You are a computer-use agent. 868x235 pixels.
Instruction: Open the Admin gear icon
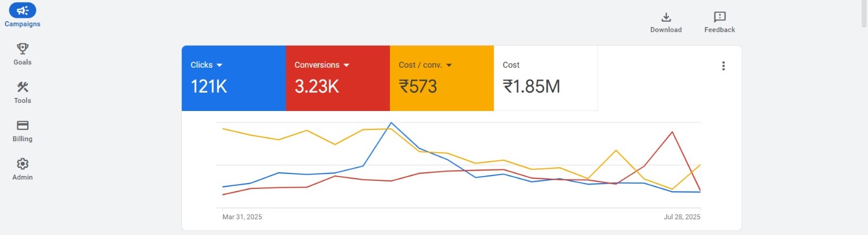(22, 164)
